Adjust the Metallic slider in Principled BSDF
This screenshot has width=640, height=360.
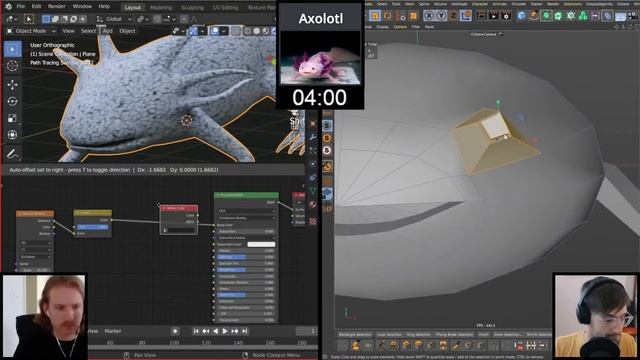coord(246,251)
